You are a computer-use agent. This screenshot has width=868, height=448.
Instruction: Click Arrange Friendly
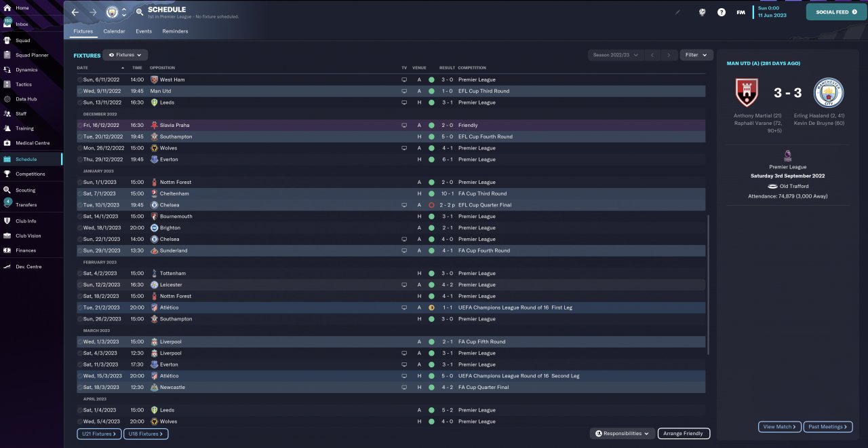pos(684,433)
